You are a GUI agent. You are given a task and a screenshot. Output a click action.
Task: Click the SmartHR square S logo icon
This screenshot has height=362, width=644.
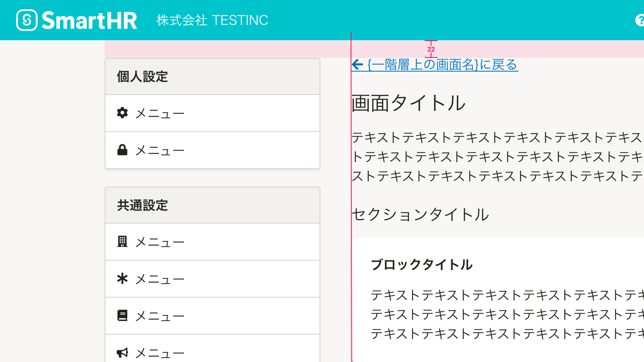pos(27,20)
